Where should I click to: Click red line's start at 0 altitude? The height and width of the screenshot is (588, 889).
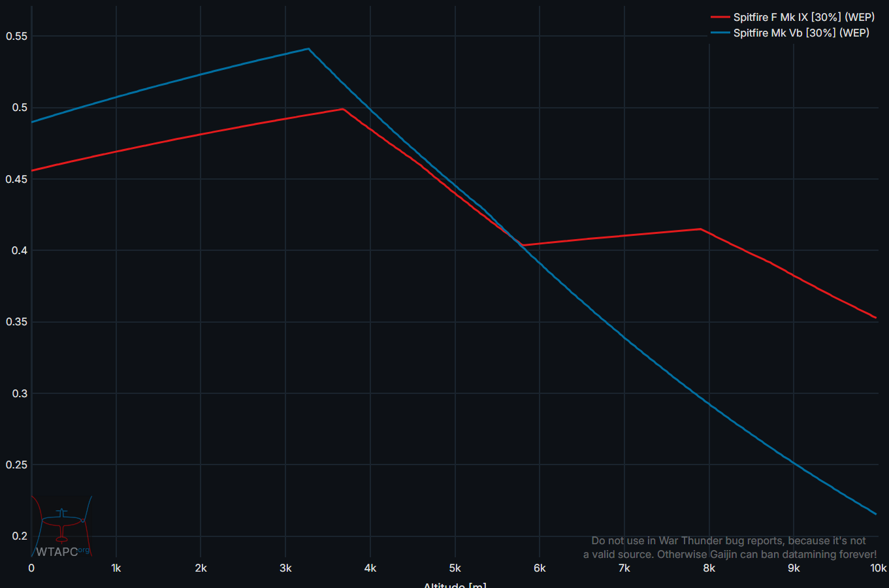32,171
